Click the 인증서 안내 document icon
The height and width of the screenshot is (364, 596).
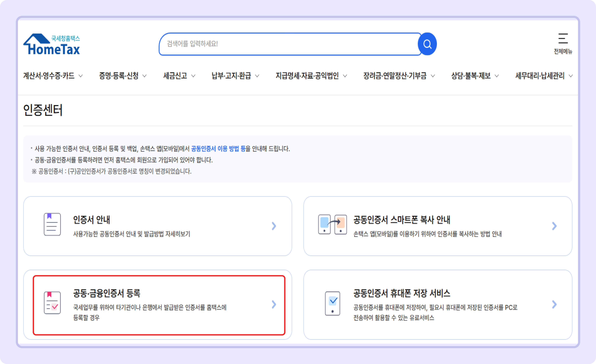pos(52,224)
